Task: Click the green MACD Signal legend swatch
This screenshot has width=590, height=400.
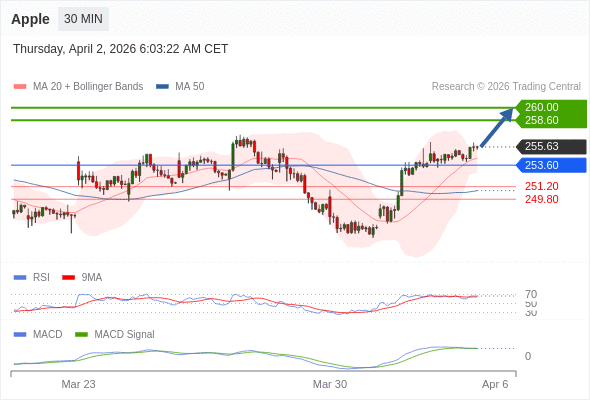Action: pos(81,335)
